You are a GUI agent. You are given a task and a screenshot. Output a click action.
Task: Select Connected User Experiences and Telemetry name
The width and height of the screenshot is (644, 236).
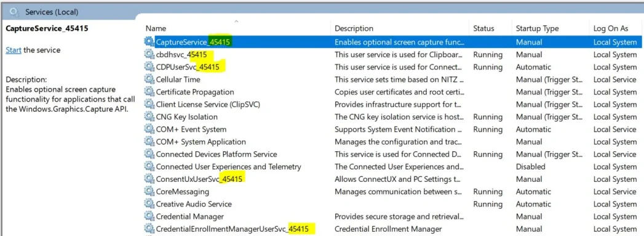228,167
